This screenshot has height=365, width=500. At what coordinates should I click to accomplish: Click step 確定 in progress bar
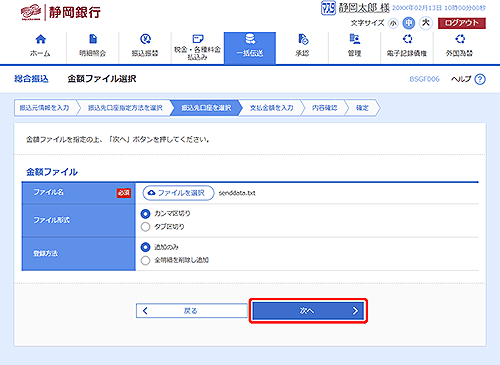362,108
